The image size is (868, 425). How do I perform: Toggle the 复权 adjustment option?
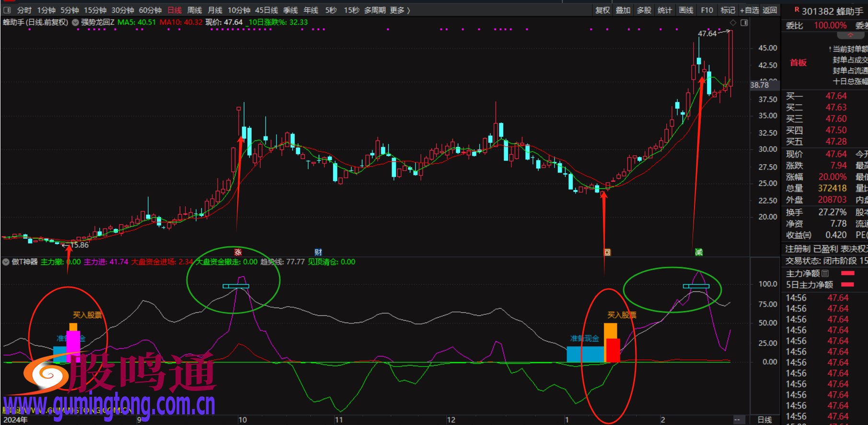602,10
